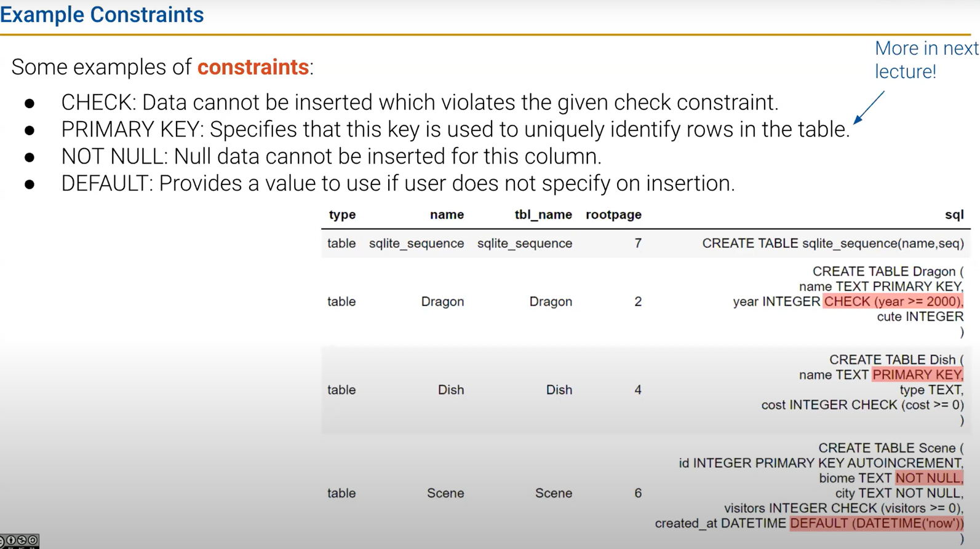
Task: Select the 'Example Constraints' slide title
Action: pos(102,15)
